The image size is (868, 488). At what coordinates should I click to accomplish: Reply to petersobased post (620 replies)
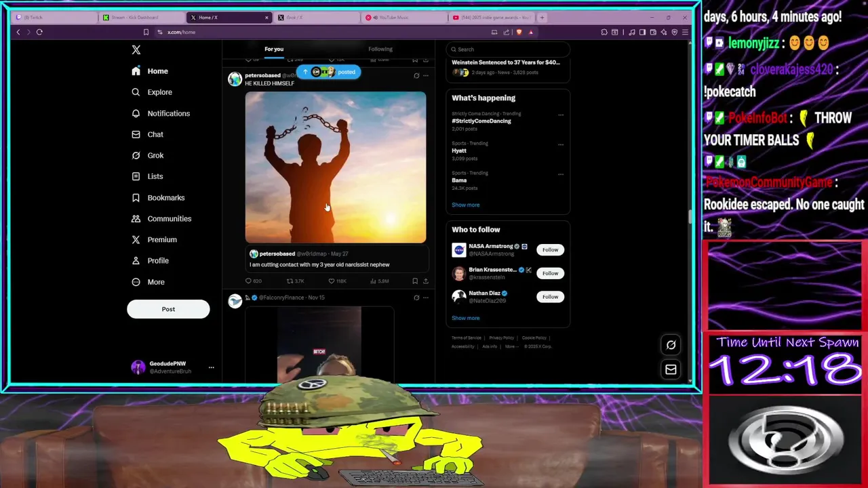coord(254,281)
